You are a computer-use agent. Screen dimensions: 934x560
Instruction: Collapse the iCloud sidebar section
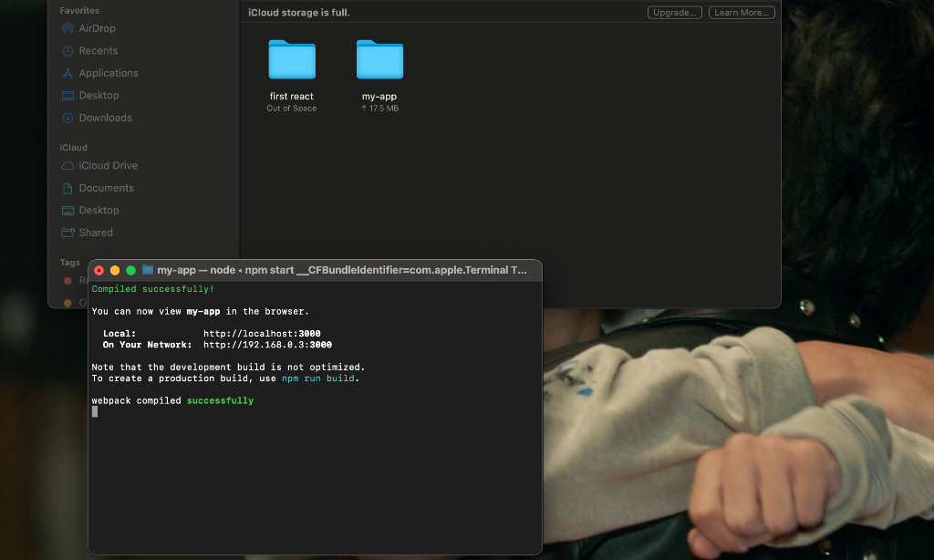(73, 147)
